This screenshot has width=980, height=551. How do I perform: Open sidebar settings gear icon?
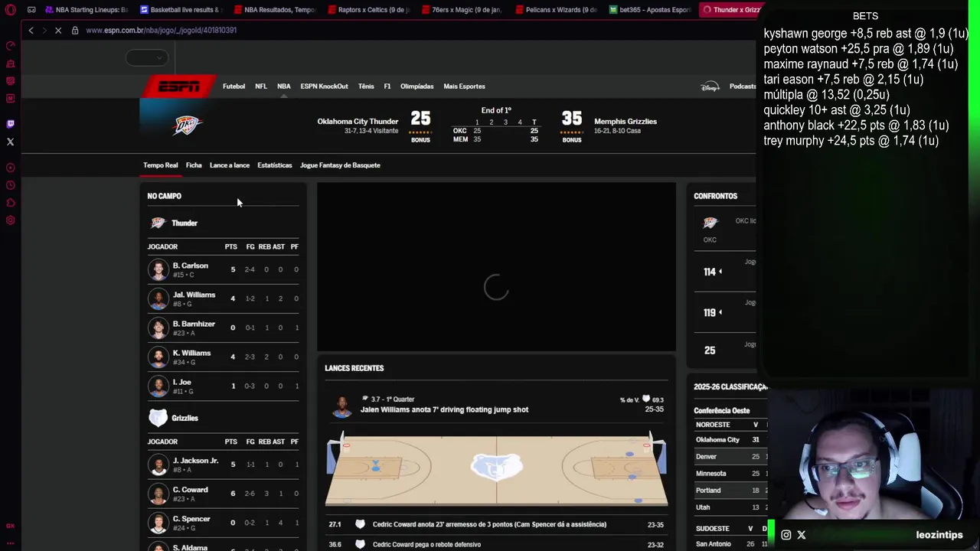point(11,220)
